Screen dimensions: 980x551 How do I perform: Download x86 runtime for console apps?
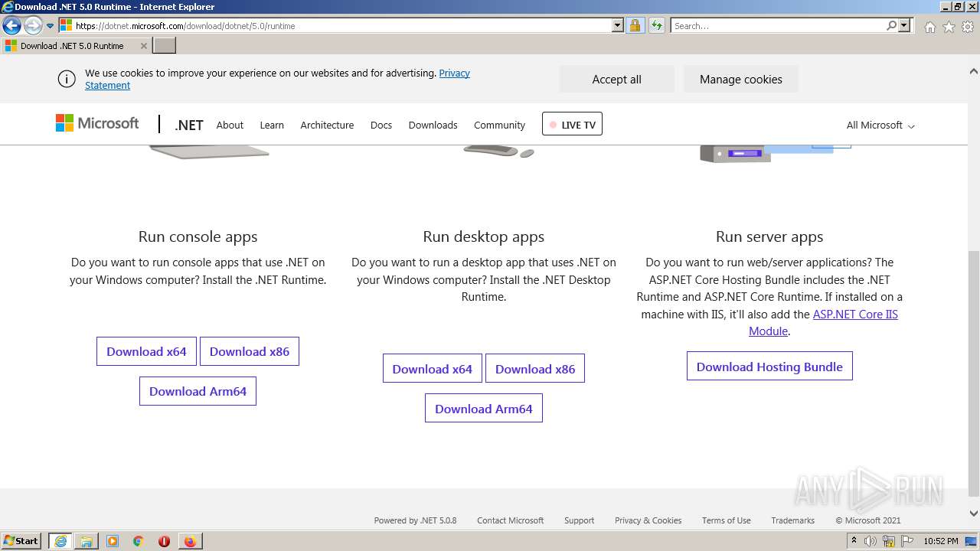coord(250,351)
